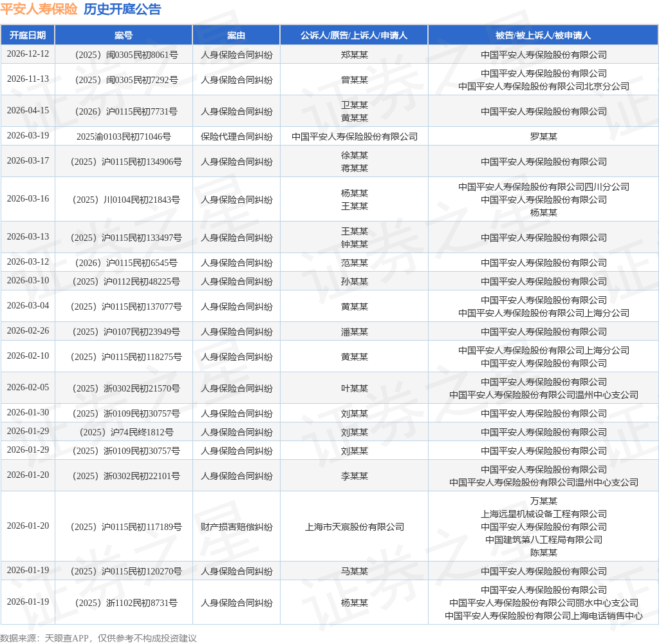Click date 2026-03-10

click(28, 281)
